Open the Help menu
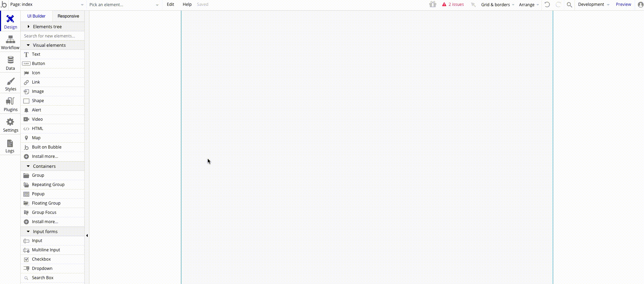This screenshot has height=284, width=644. pos(187,4)
